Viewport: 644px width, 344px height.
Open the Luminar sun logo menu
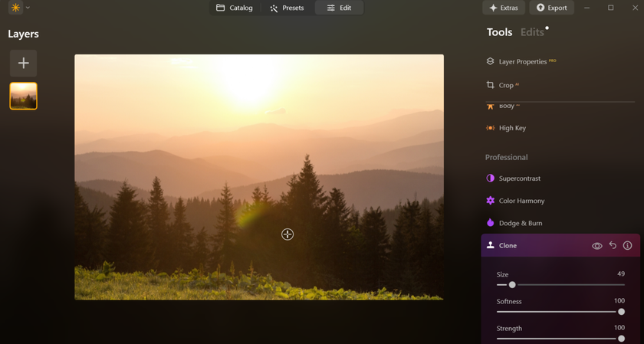click(15, 8)
